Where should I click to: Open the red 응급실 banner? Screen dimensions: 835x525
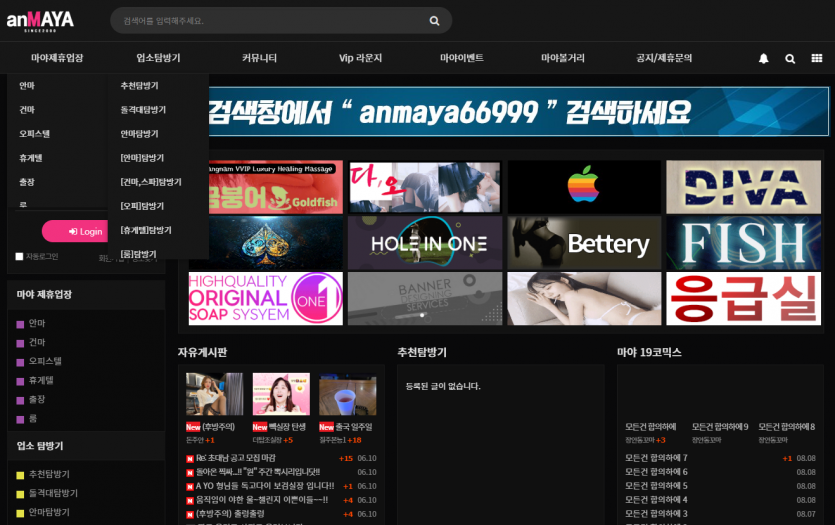tap(743, 299)
